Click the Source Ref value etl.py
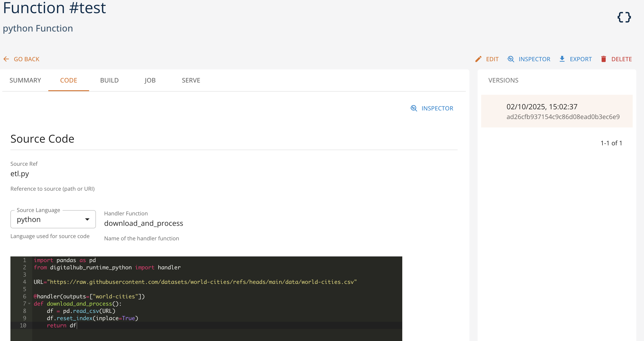 [20, 173]
